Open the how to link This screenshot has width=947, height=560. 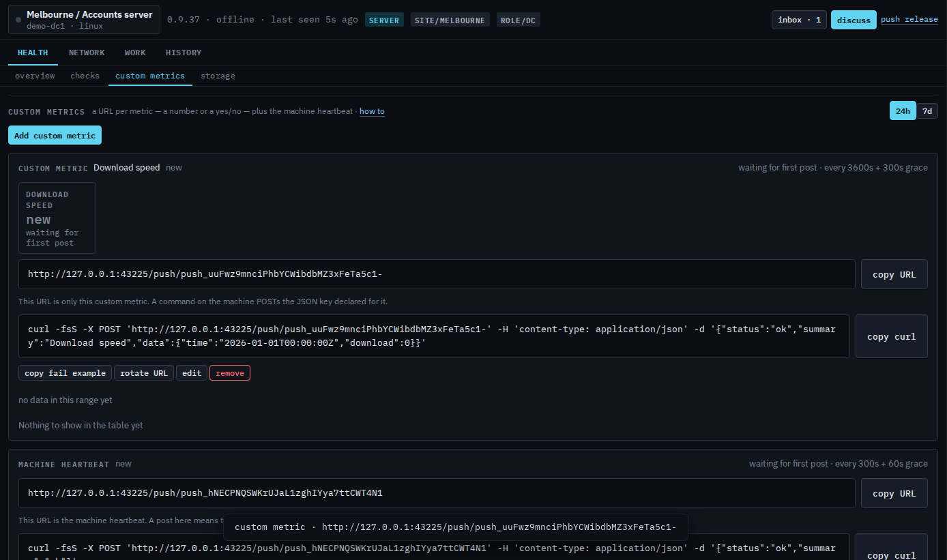pyautogui.click(x=372, y=111)
